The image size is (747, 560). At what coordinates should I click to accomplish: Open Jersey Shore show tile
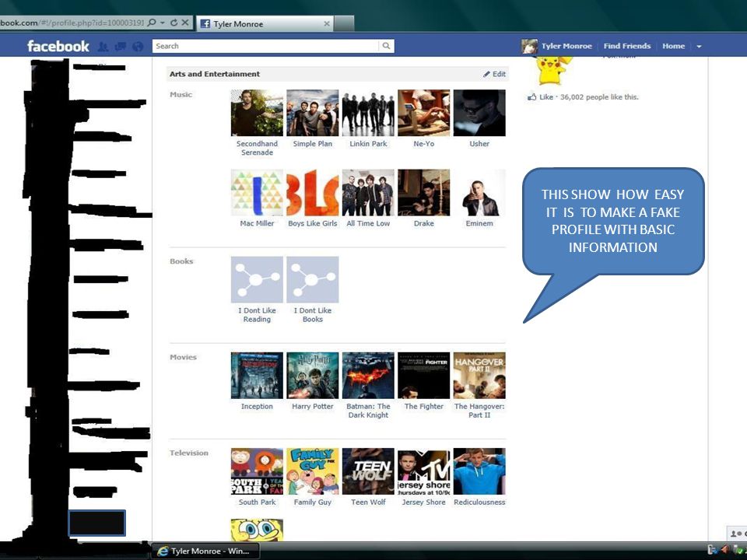pyautogui.click(x=423, y=471)
